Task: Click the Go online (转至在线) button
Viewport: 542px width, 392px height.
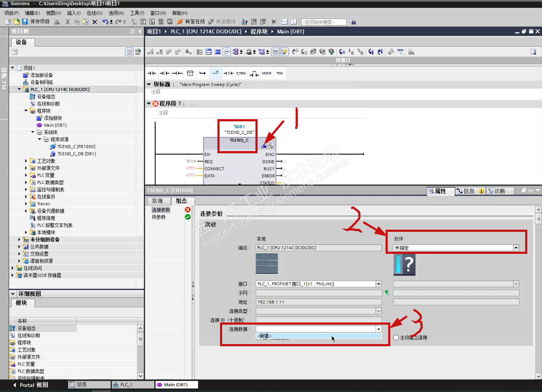Action: [x=191, y=22]
